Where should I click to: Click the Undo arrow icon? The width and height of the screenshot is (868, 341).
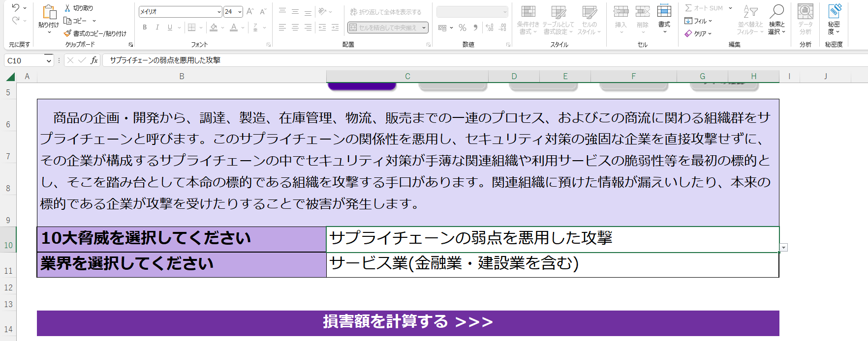pyautogui.click(x=16, y=8)
